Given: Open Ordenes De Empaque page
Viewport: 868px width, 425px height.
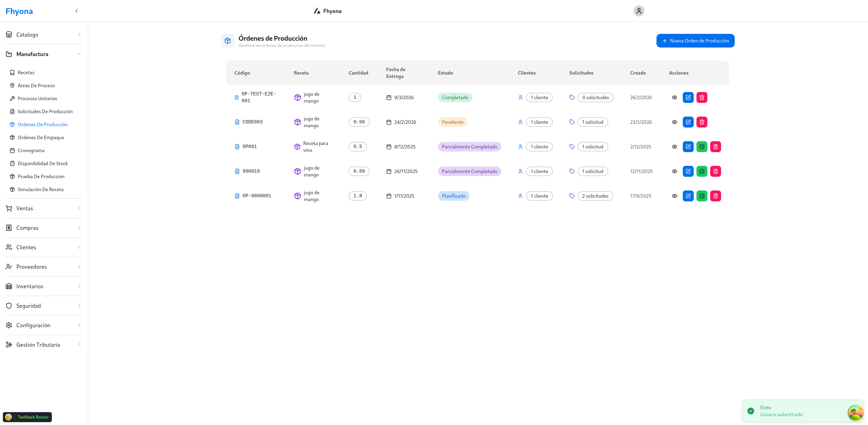Looking at the screenshot, I should [41, 137].
